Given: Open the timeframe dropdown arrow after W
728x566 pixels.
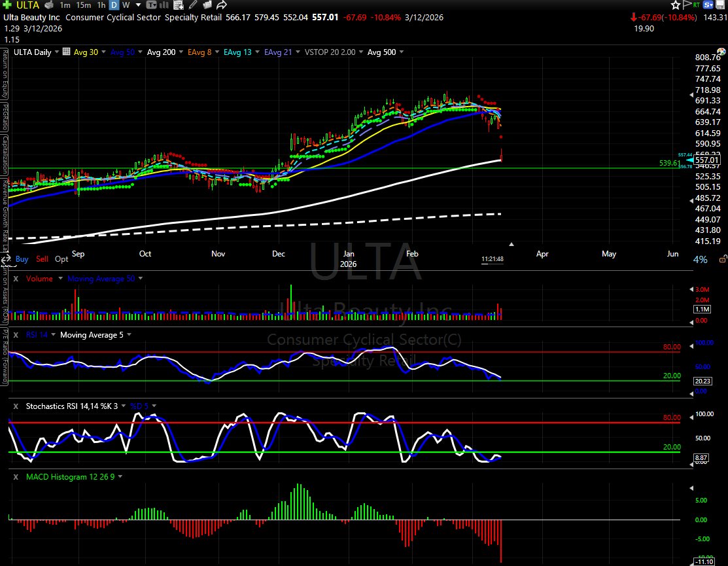Looking at the screenshot, I should tap(139, 5).
